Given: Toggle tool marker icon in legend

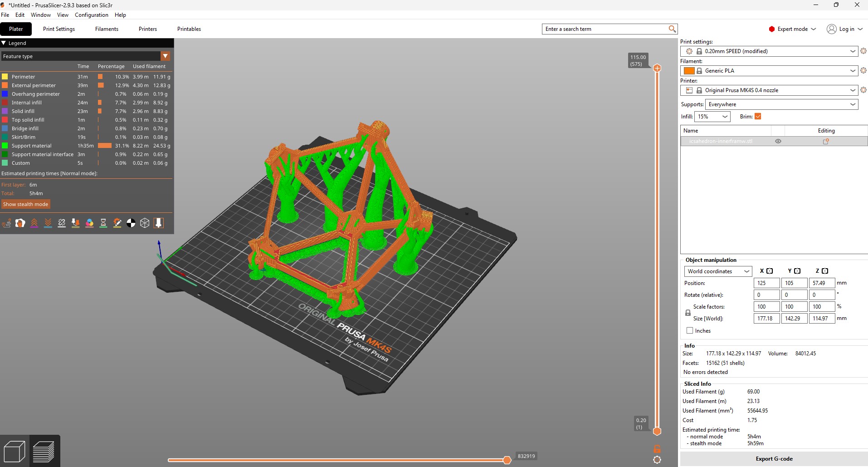Looking at the screenshot, I should pos(158,223).
